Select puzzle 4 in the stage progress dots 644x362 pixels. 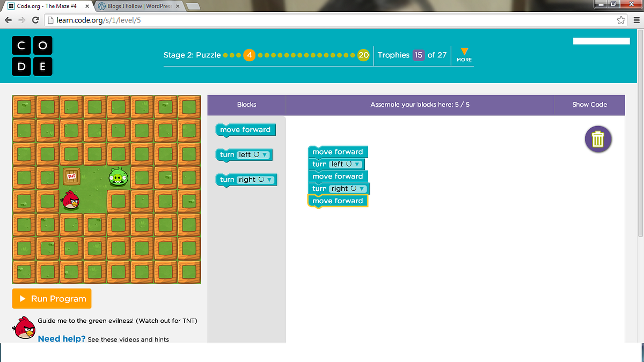click(x=249, y=55)
